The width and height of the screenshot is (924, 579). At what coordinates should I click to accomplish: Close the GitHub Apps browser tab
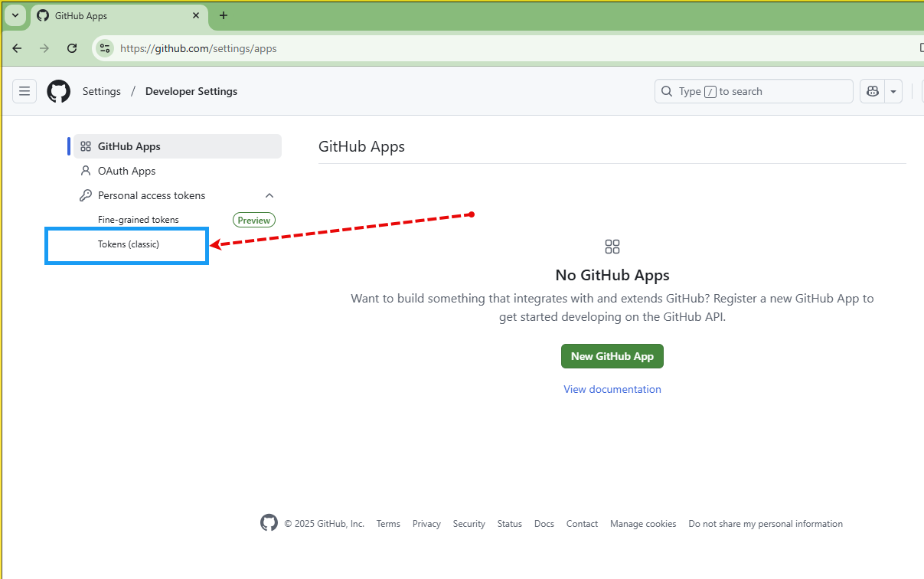[x=196, y=15]
